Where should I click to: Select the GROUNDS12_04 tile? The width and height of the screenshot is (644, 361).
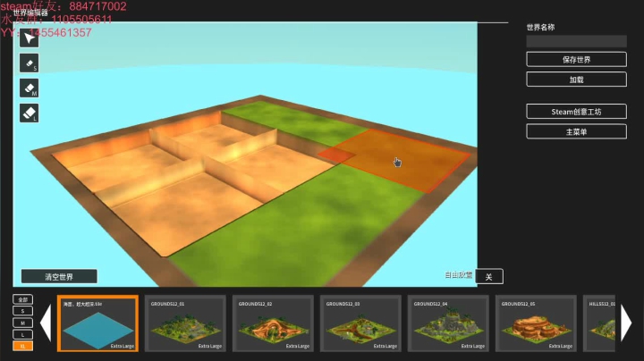click(x=448, y=323)
